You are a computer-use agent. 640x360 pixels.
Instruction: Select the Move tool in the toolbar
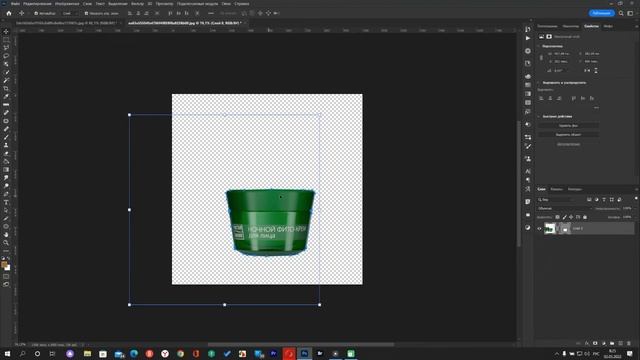[x=6, y=31]
